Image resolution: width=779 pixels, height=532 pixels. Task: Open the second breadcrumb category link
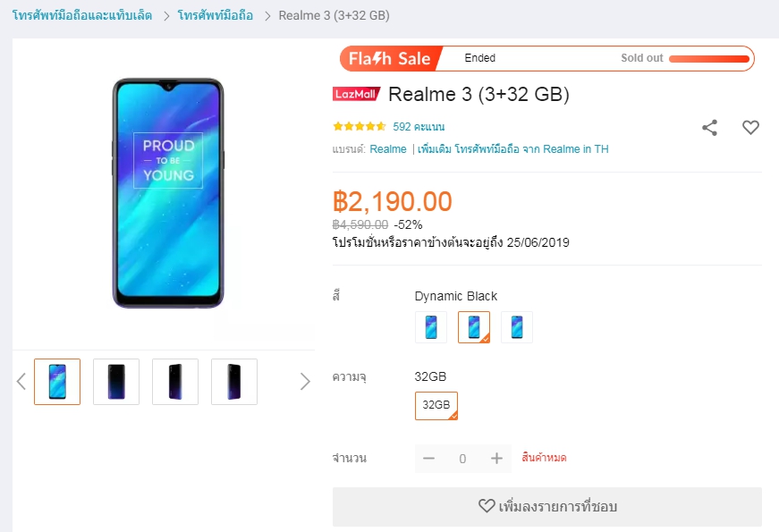point(215,16)
